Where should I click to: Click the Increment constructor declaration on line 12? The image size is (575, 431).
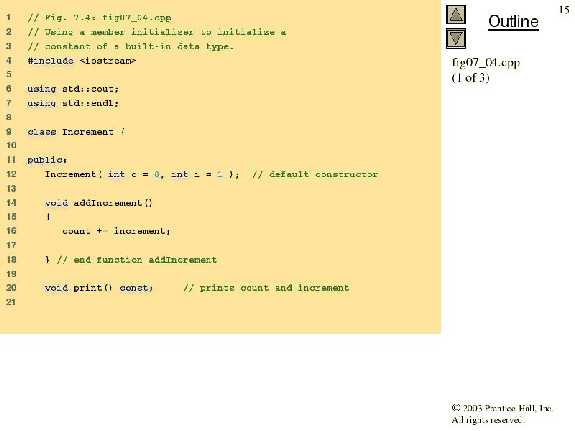142,174
